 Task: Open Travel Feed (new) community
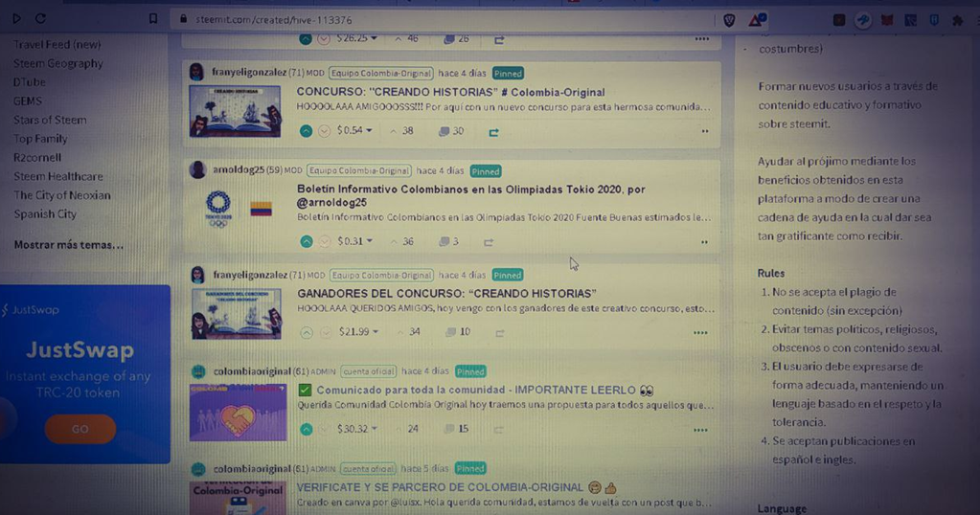tap(57, 44)
